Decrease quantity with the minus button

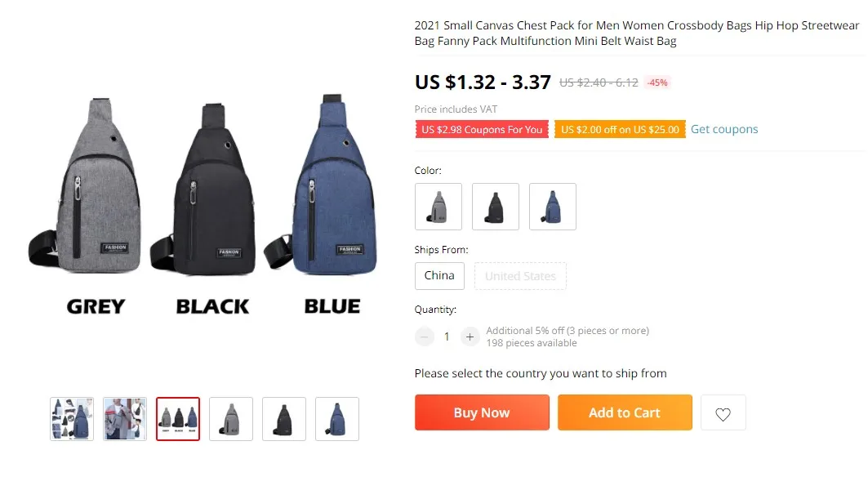pyautogui.click(x=425, y=337)
